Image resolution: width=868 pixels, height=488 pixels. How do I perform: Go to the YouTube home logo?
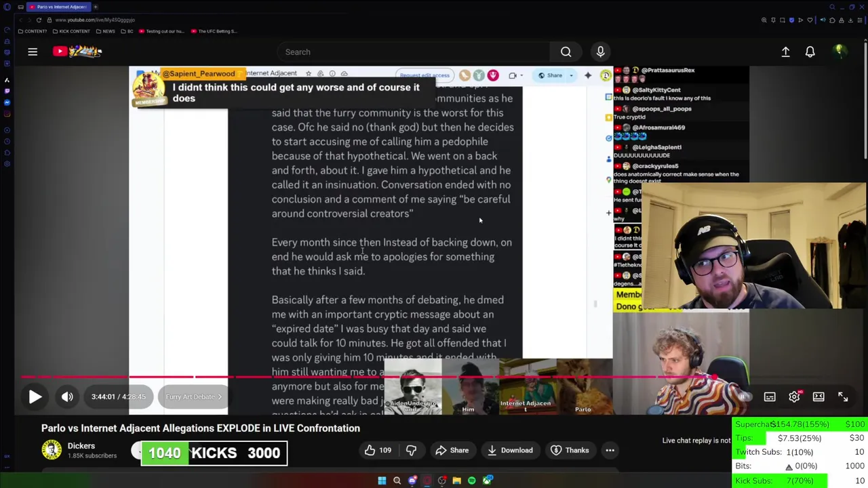(77, 52)
